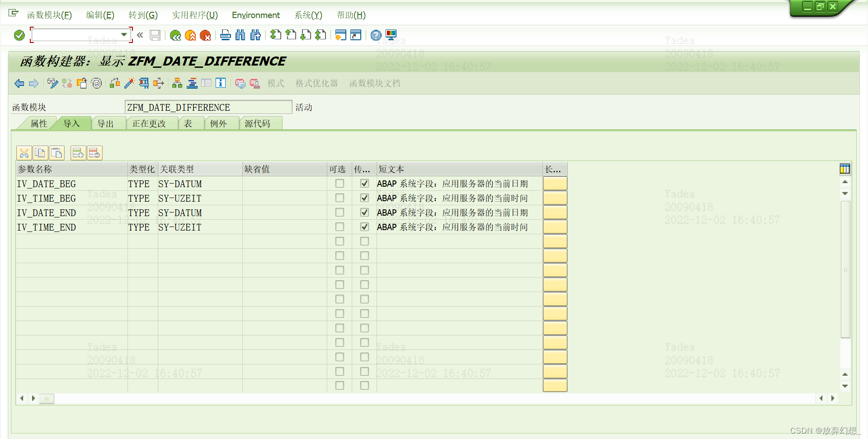Click the Display Object List hierarchy icon
The image size is (868, 439).
177,83
